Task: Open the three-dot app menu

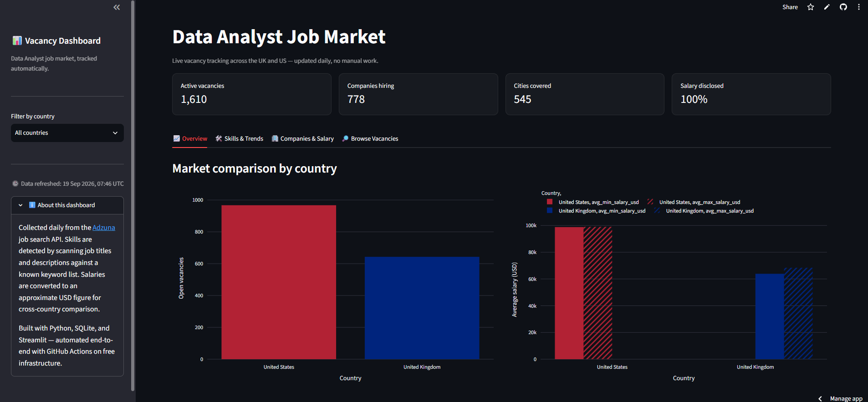Action: tap(859, 7)
